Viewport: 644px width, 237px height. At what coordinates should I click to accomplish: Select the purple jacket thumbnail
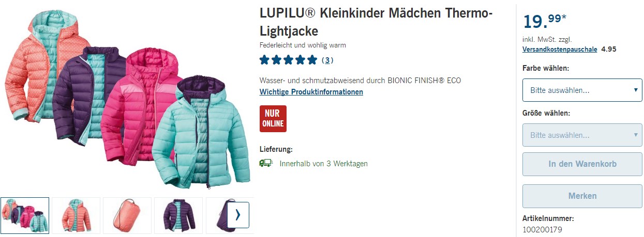178,215
